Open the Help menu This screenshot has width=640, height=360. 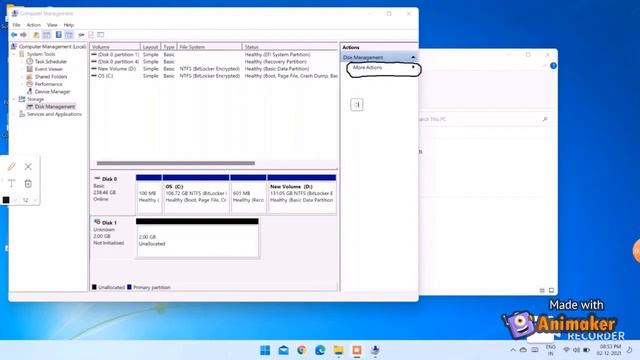pyautogui.click(x=69, y=25)
